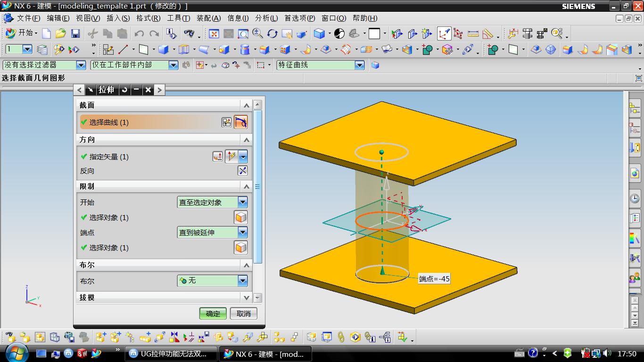
Task: Click the Undo arrow icon
Action: [x=139, y=33]
